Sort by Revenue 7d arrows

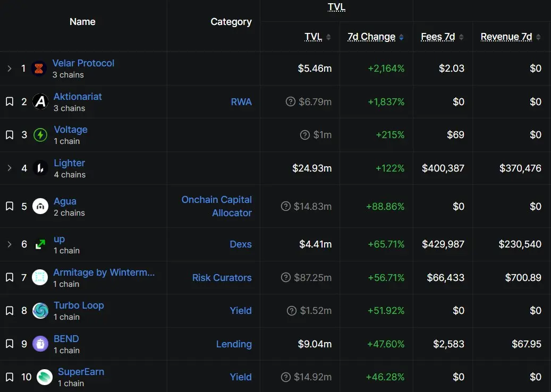(x=538, y=37)
